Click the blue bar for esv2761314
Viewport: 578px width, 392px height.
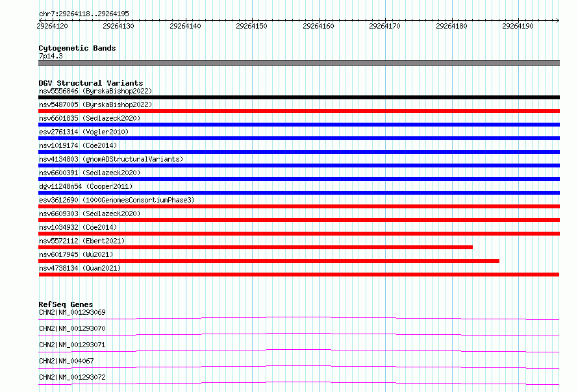point(299,138)
